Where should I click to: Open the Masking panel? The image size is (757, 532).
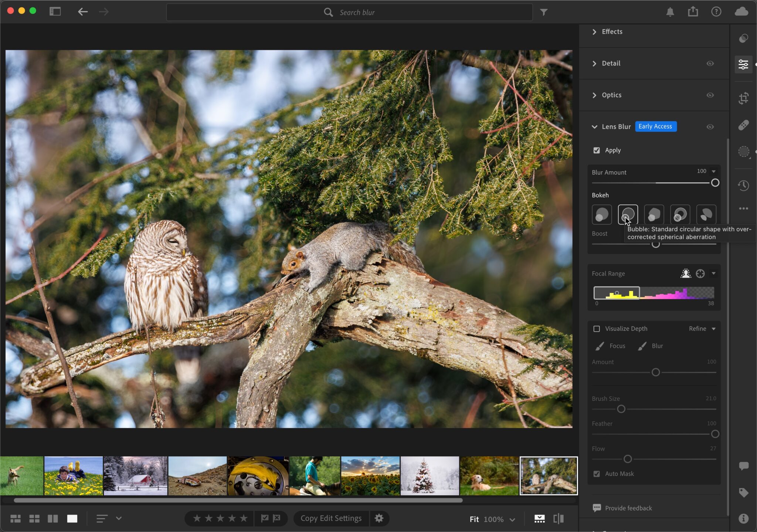pyautogui.click(x=744, y=152)
